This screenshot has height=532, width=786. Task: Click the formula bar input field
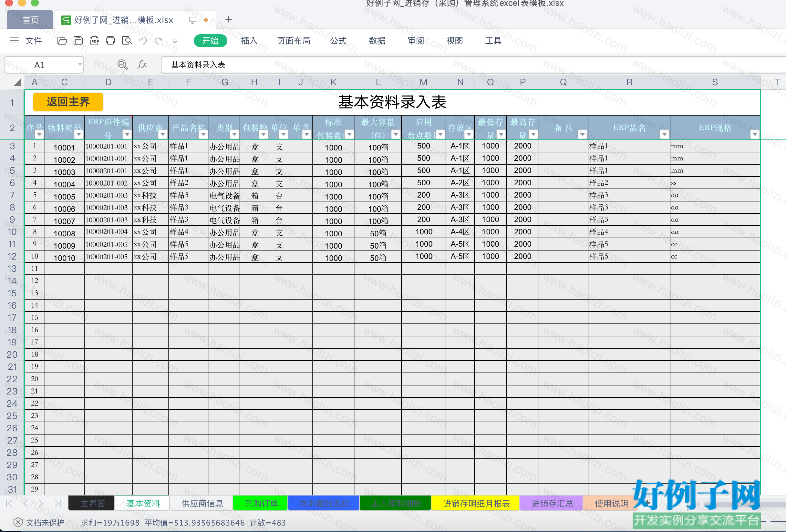473,65
